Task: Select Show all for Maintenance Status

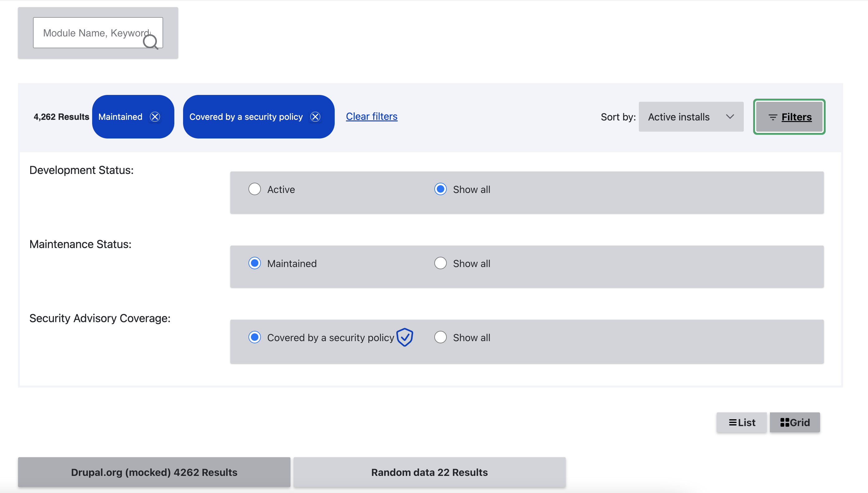Action: [x=440, y=263]
